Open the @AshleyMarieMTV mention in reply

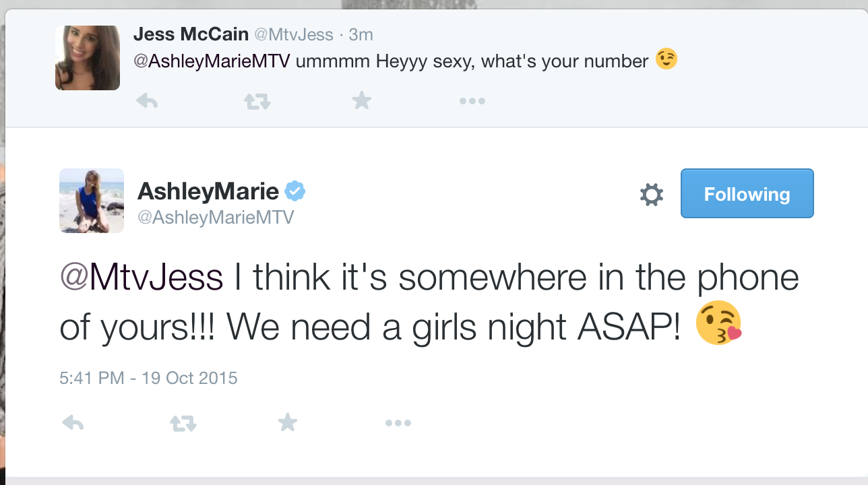[212, 61]
